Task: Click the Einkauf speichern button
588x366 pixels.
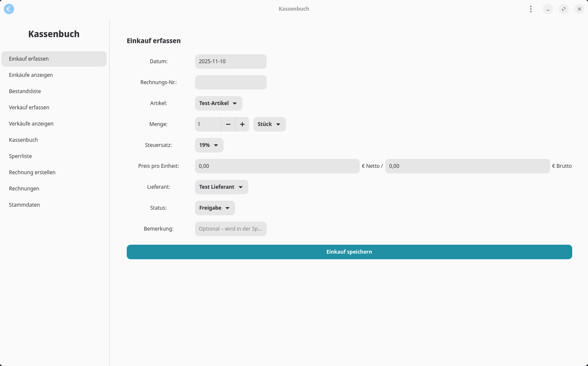Action: pos(349,252)
